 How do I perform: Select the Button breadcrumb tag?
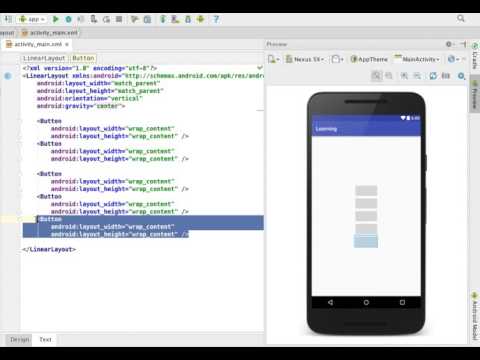point(83,58)
